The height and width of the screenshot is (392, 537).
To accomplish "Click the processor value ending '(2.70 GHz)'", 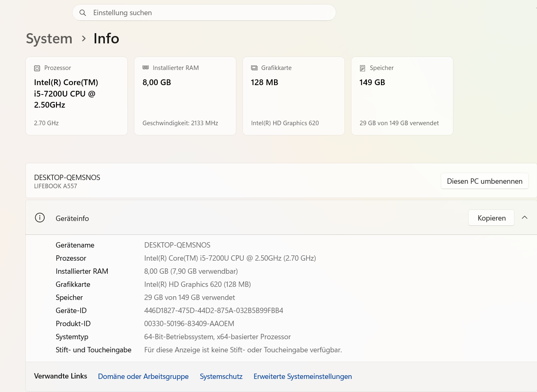I will (230, 258).
